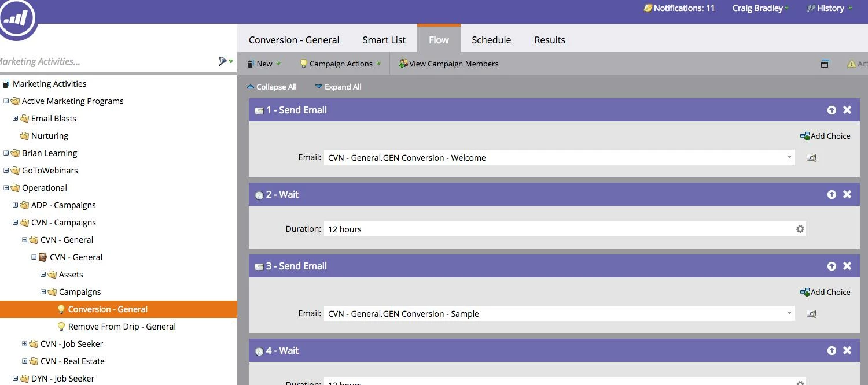Preview the Welcome email with magnifier icon

(811, 157)
